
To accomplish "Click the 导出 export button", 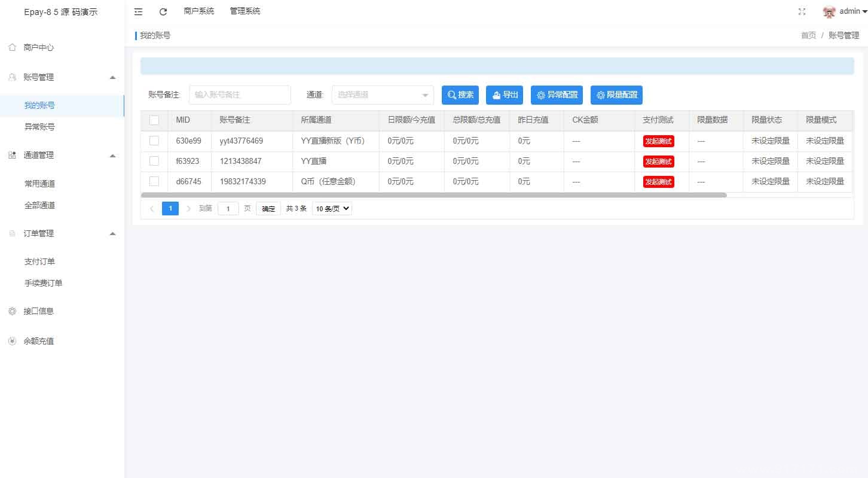I will 505,95.
